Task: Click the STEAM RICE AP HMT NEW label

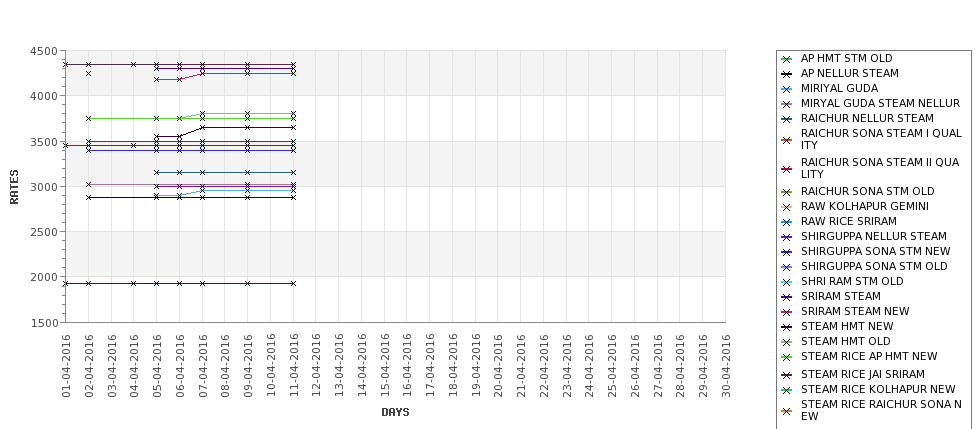Action: click(869, 357)
